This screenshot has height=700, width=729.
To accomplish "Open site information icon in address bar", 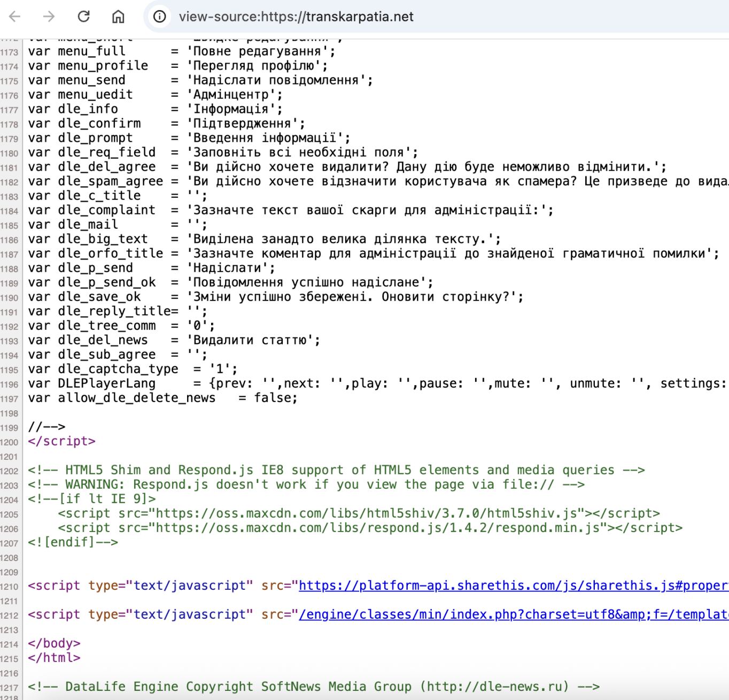I will pyautogui.click(x=159, y=17).
